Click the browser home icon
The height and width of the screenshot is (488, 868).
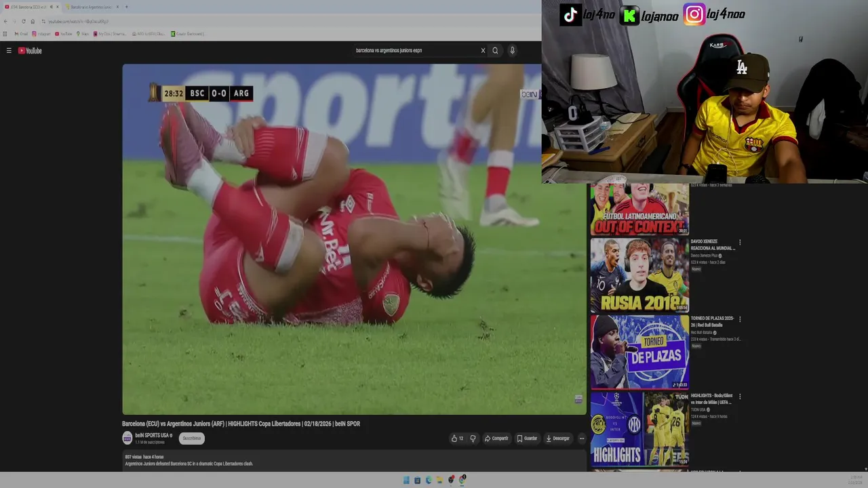tap(33, 21)
